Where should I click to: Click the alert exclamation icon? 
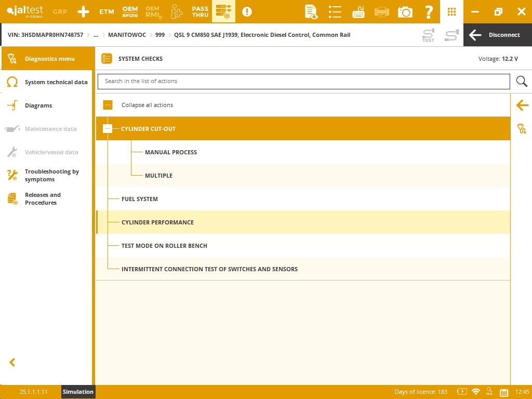point(247,11)
